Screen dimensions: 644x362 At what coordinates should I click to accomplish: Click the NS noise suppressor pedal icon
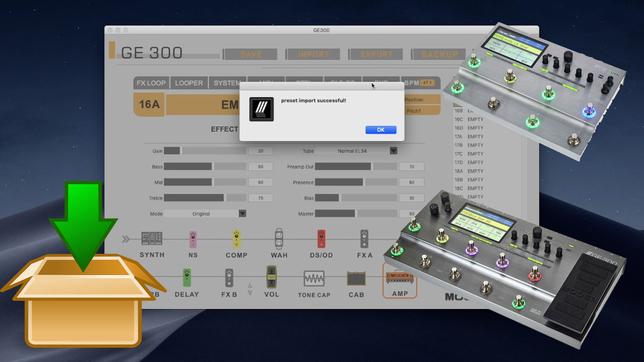point(193,239)
